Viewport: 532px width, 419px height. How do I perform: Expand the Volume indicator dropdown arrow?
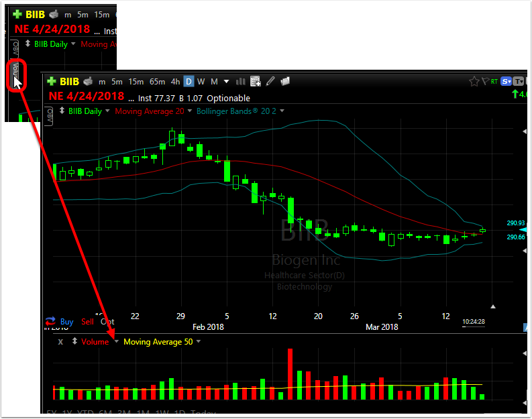point(116,341)
